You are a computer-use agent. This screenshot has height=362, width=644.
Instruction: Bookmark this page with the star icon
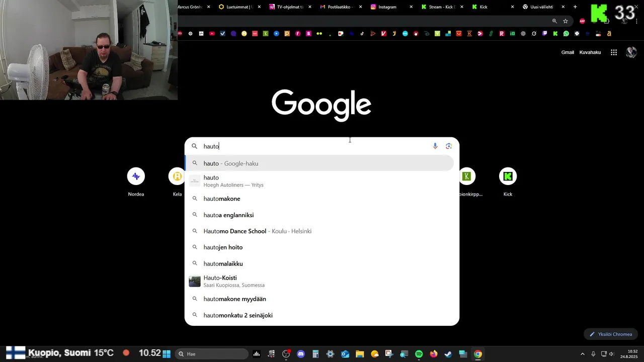coord(566,21)
